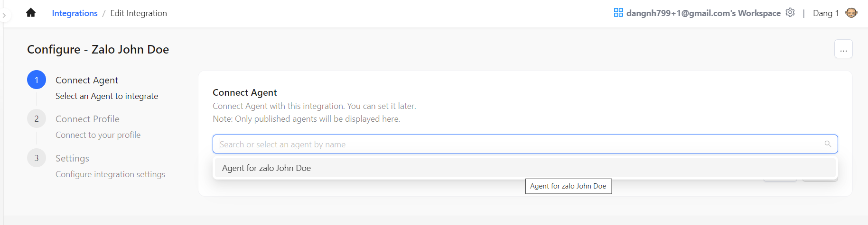Image resolution: width=868 pixels, height=225 pixels.
Task: Switch to the Settings step
Action: click(x=72, y=158)
